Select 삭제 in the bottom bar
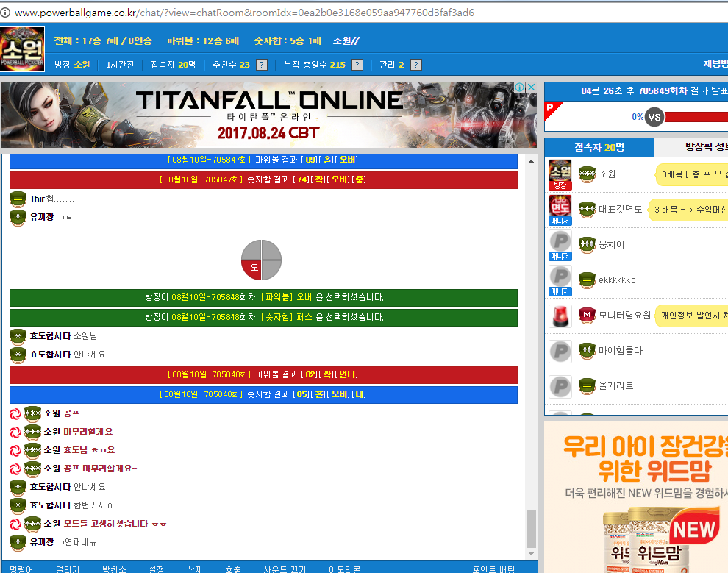The height and width of the screenshot is (573, 728). 195,569
